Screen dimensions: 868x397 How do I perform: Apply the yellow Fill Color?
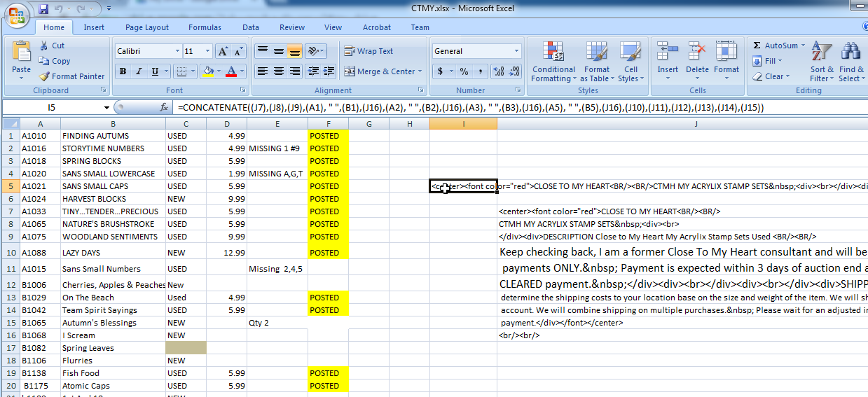pos(207,71)
